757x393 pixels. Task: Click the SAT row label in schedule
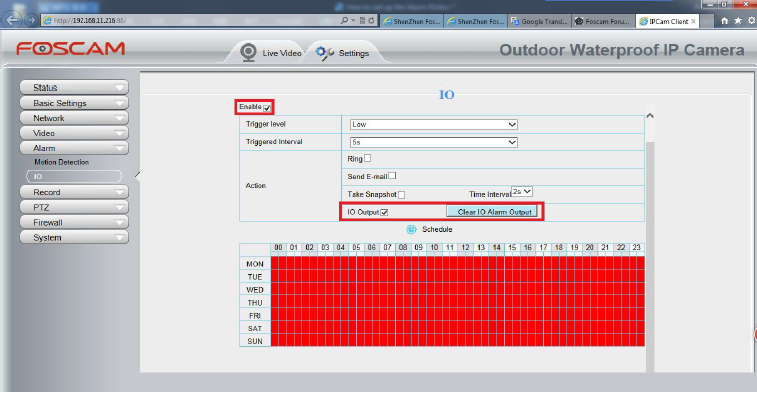[x=255, y=328]
